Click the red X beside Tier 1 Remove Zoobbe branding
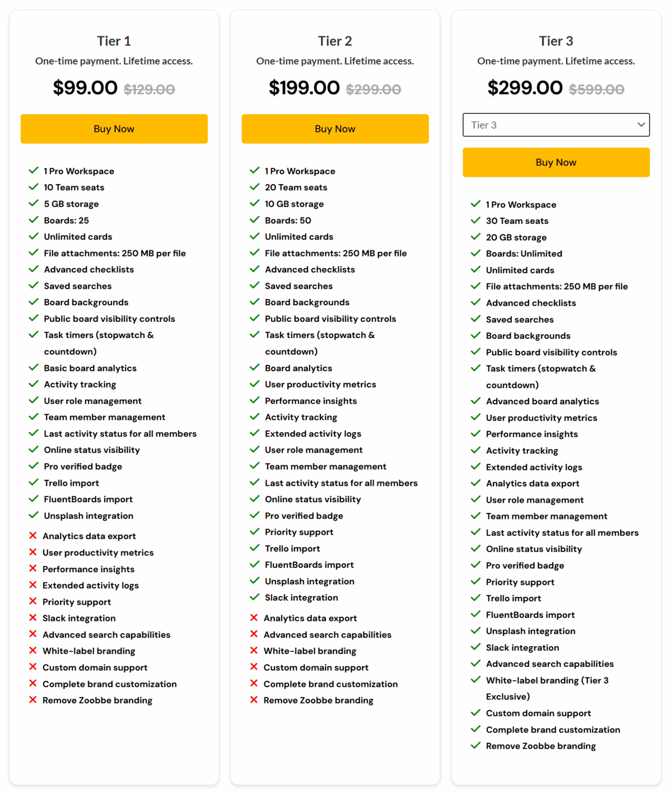672x795 pixels. coord(33,700)
